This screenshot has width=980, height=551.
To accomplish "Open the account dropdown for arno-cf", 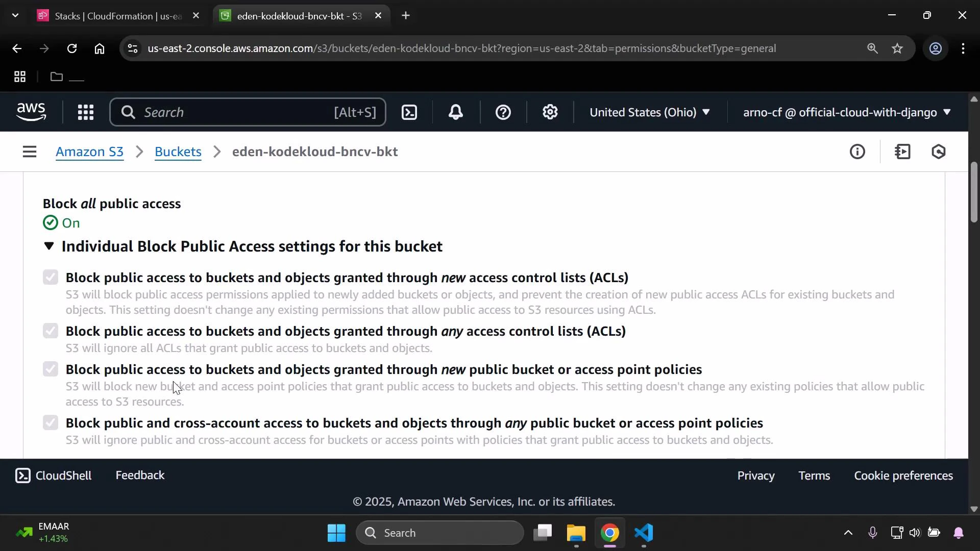I will pyautogui.click(x=845, y=113).
